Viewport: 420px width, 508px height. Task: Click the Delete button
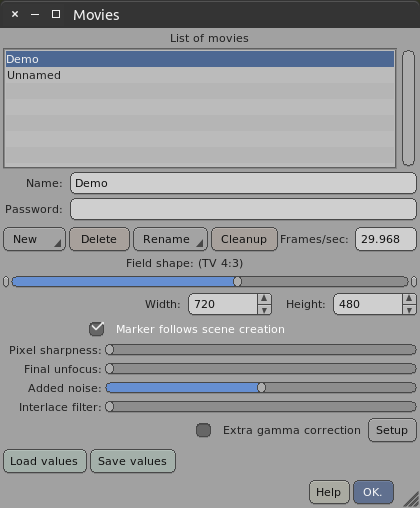click(99, 239)
